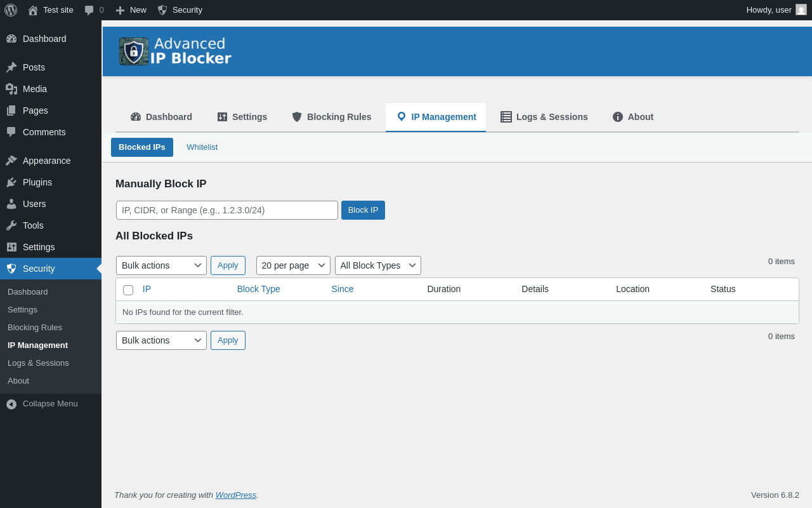Image resolution: width=812 pixels, height=508 pixels.
Task: Open Users via its person icon
Action: [11, 204]
